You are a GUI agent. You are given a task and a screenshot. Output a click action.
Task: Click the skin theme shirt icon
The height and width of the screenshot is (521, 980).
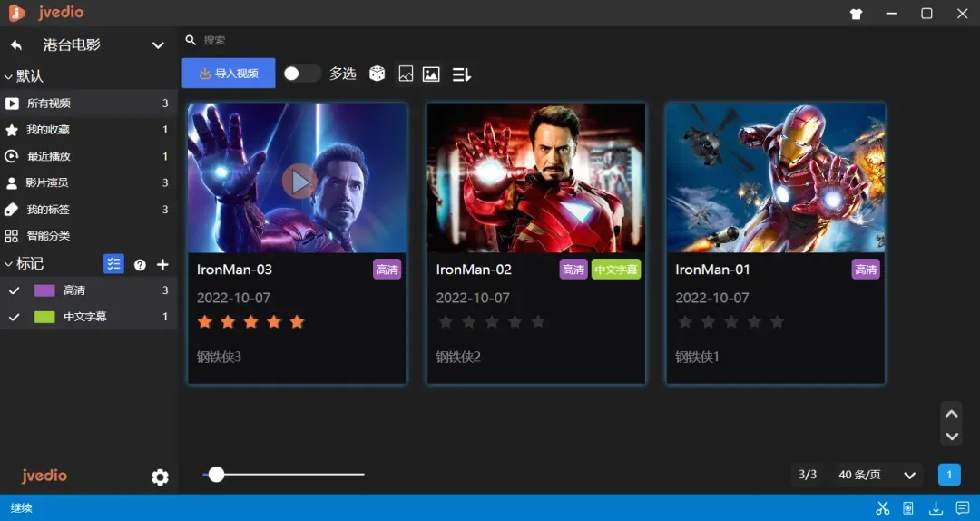click(x=856, y=14)
